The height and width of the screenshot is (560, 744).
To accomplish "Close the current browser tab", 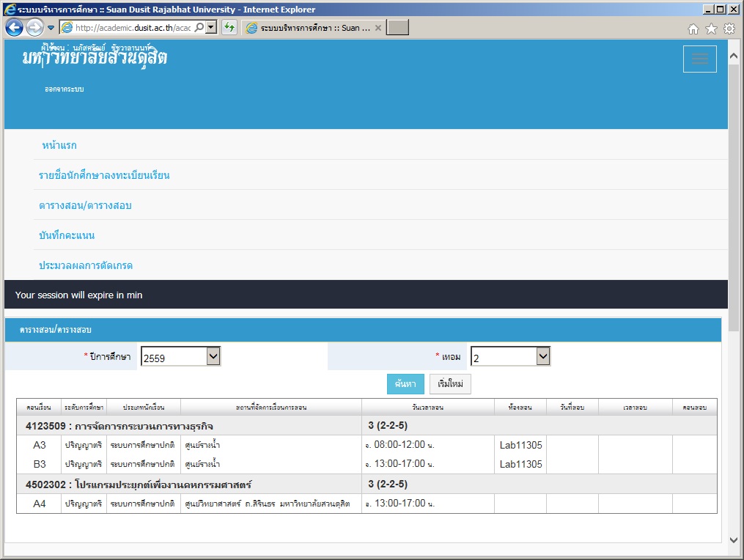I will [x=378, y=28].
